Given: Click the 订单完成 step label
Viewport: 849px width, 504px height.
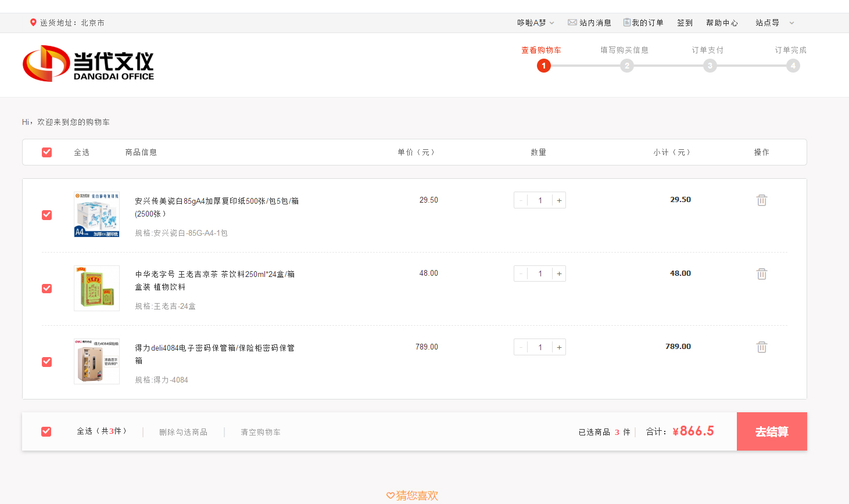Looking at the screenshot, I should (790, 50).
